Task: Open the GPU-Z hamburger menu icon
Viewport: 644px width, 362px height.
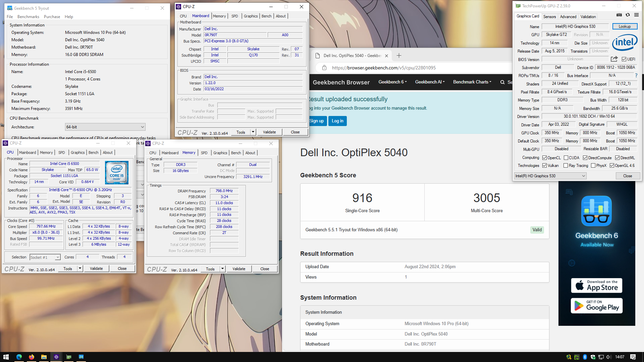Action: click(x=636, y=15)
